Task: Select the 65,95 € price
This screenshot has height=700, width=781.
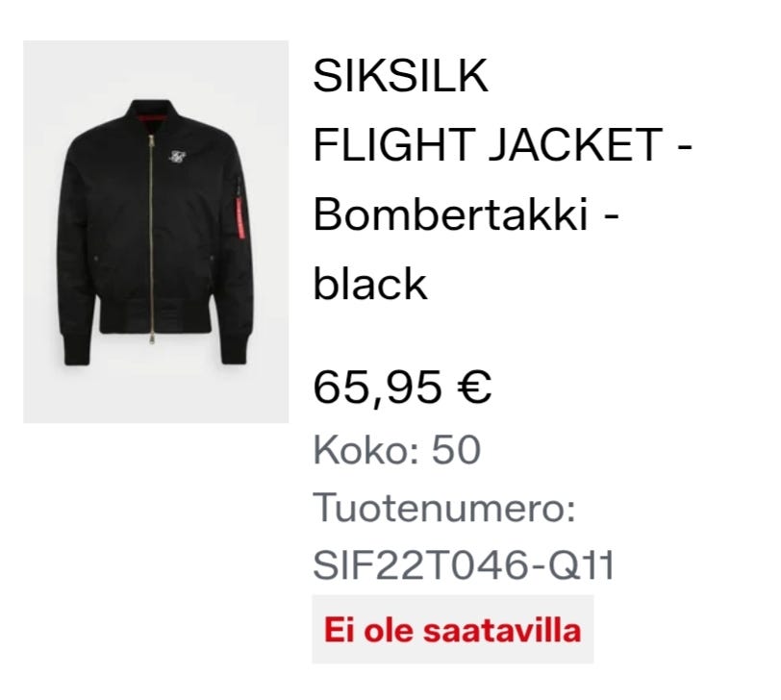Action: pyautogui.click(x=402, y=387)
